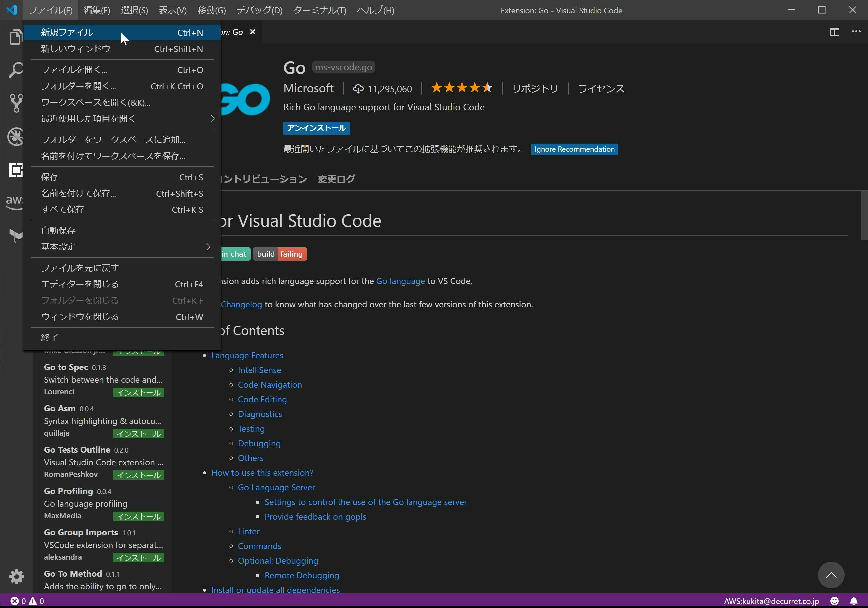Click Ignore Recommendation button
This screenshot has width=868, height=608.
tap(574, 149)
